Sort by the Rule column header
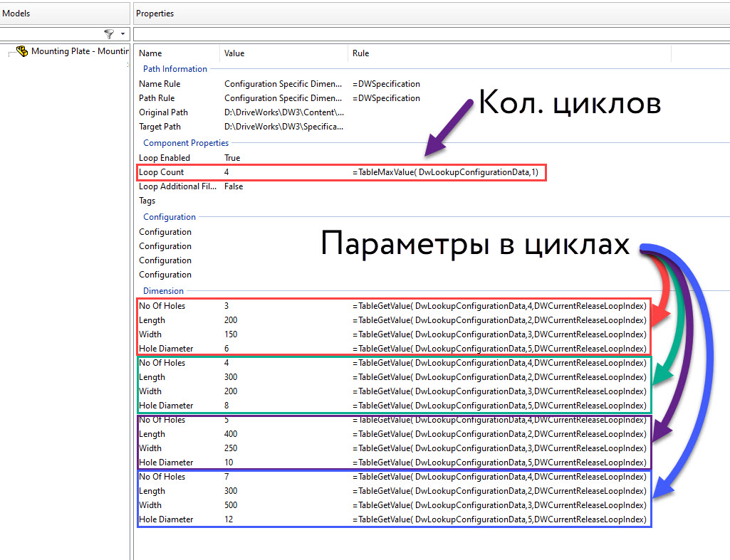The height and width of the screenshot is (560, 730). click(x=361, y=53)
